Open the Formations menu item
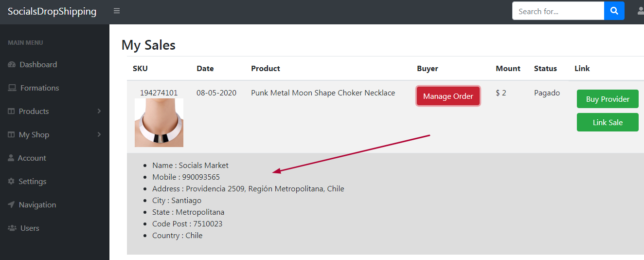Viewport: 644px width, 260px height. click(x=39, y=88)
